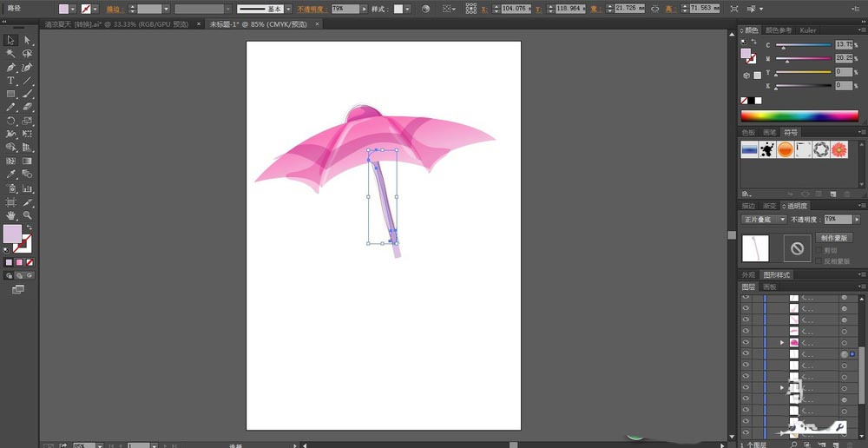Hide the layer with pink dome thumbnail
Viewport: 868px width, 448px height.
746,343
